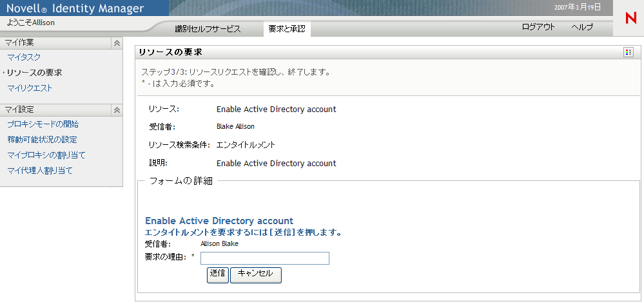Collapse the マイ作業 section
The height and width of the screenshot is (304, 644).
117,43
